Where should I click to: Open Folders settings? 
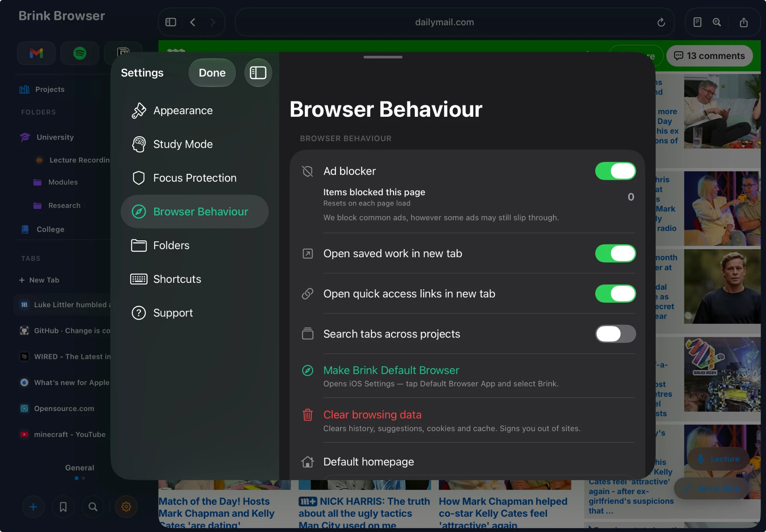195,245
